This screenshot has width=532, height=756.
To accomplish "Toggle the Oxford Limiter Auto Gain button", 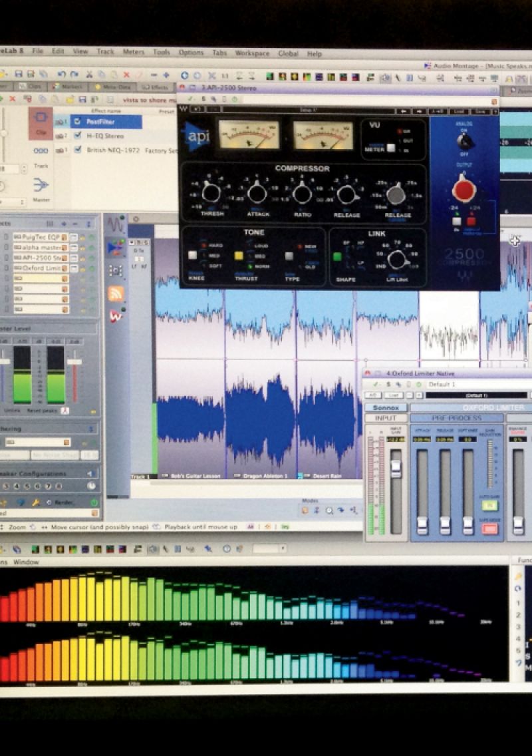I will (x=489, y=506).
